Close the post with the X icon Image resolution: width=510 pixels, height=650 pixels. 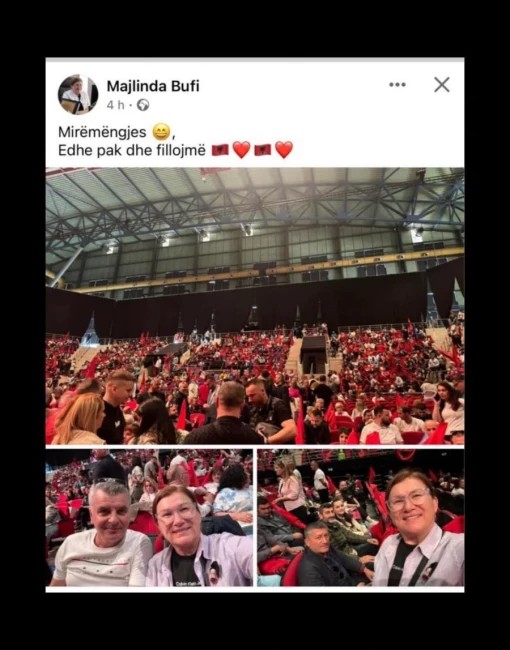pyautogui.click(x=442, y=85)
